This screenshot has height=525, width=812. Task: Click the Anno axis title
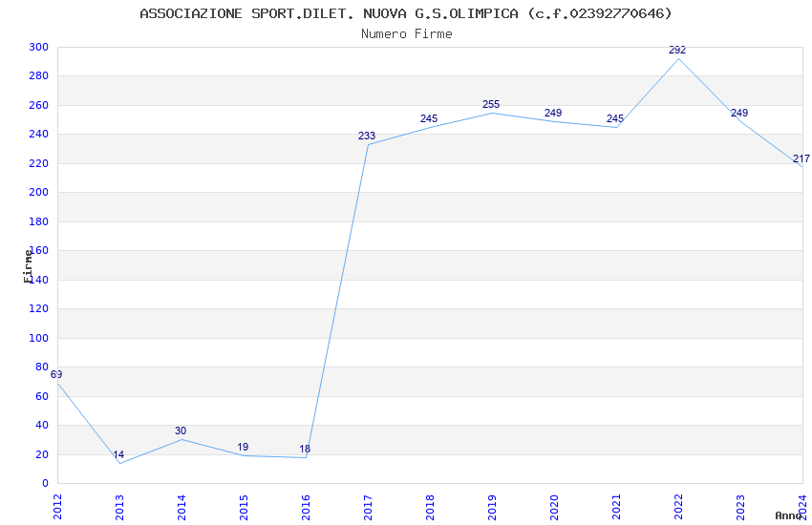pyautogui.click(x=788, y=515)
